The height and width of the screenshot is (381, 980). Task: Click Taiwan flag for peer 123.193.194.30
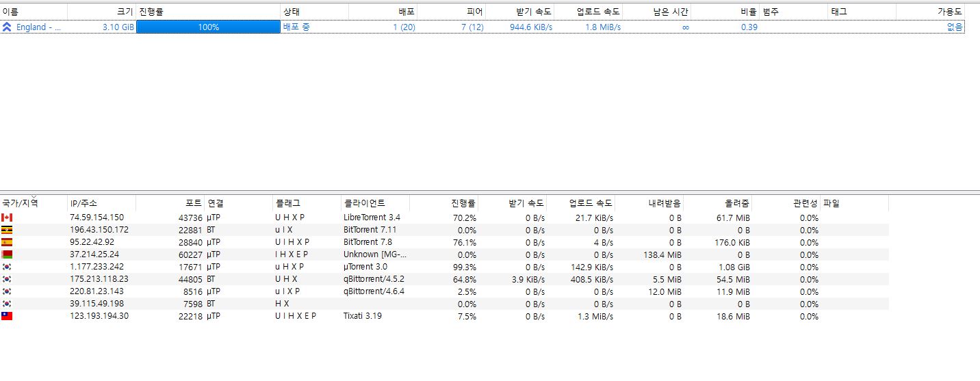pos(7,316)
